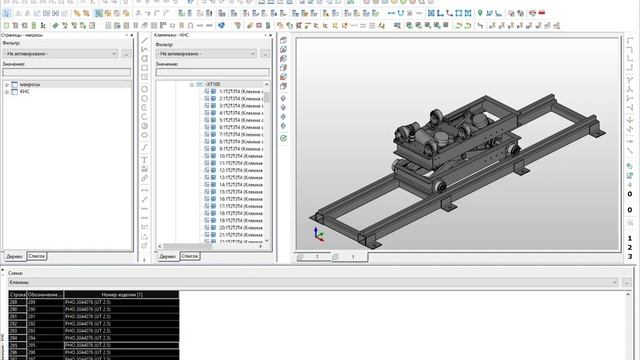This screenshot has height=360, width=640.
Task: Click the 'k' symbol toolbar icon
Action: tap(43, 25)
